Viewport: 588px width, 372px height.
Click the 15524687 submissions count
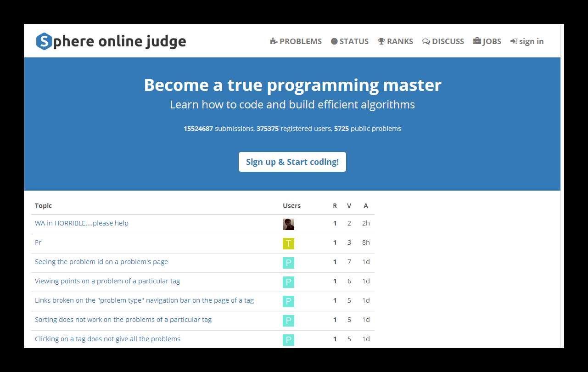click(198, 129)
